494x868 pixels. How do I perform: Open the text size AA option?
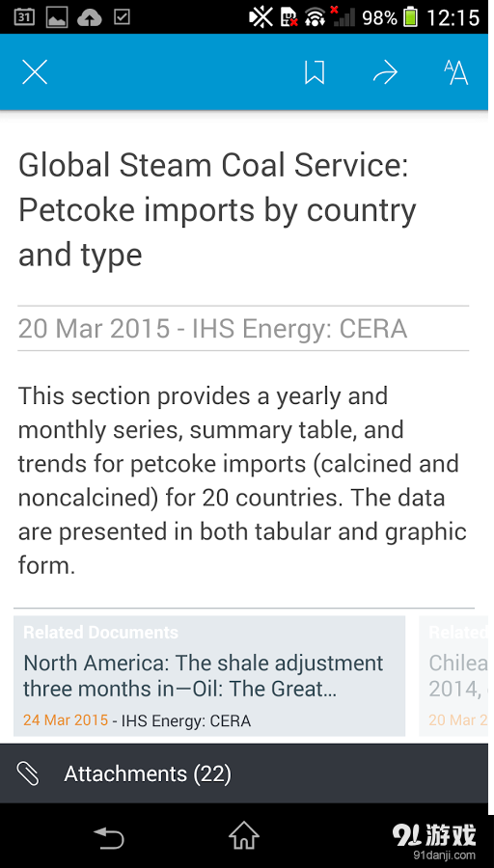[x=455, y=72]
